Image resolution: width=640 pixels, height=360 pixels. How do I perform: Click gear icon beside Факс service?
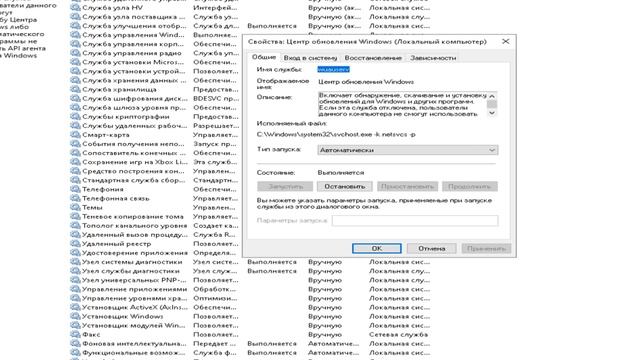(75, 334)
